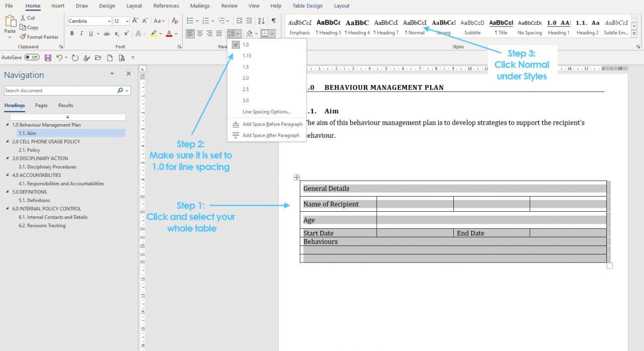Open the Multilevel List icon

click(x=222, y=21)
